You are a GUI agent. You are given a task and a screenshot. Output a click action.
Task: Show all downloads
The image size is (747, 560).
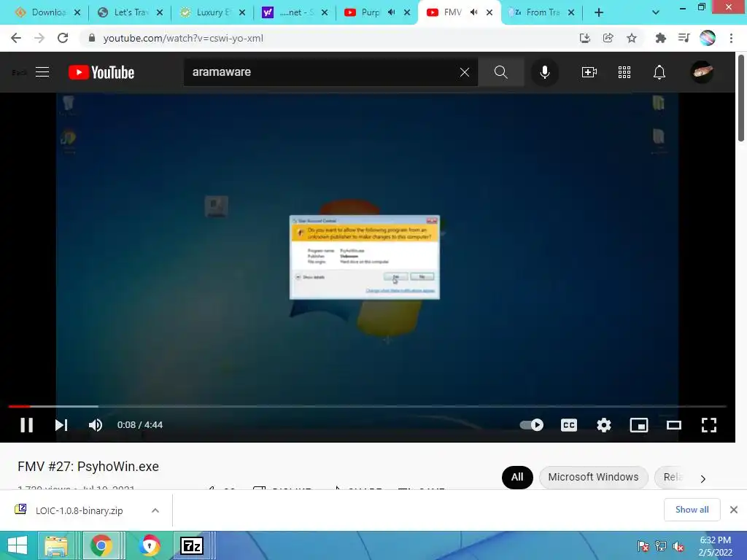coord(692,510)
